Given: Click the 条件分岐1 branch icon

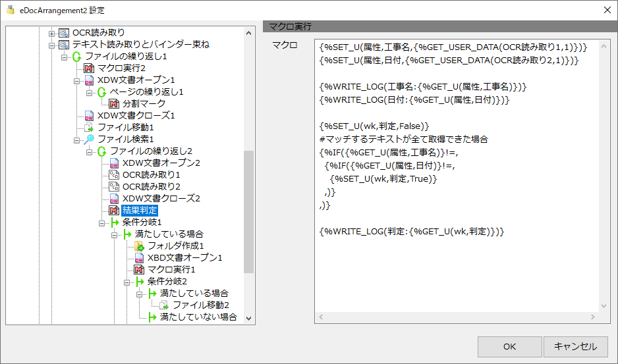Looking at the screenshot, I should coord(114,222).
